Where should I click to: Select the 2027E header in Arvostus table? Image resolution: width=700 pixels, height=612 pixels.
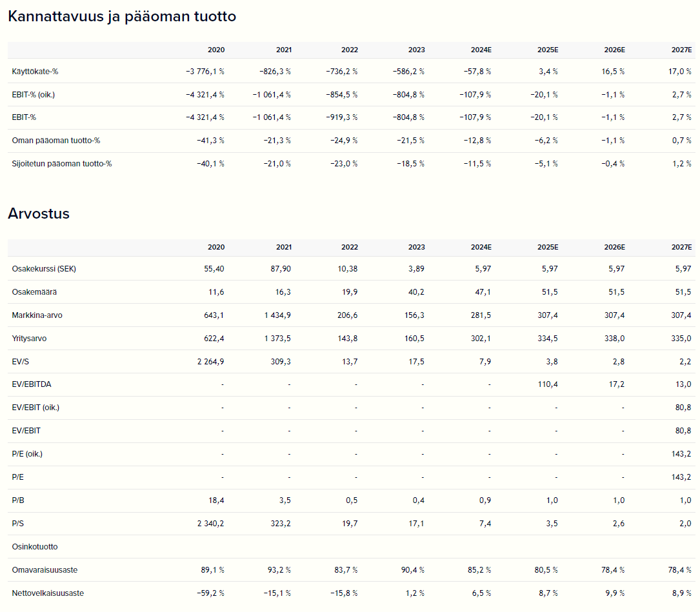[681, 247]
